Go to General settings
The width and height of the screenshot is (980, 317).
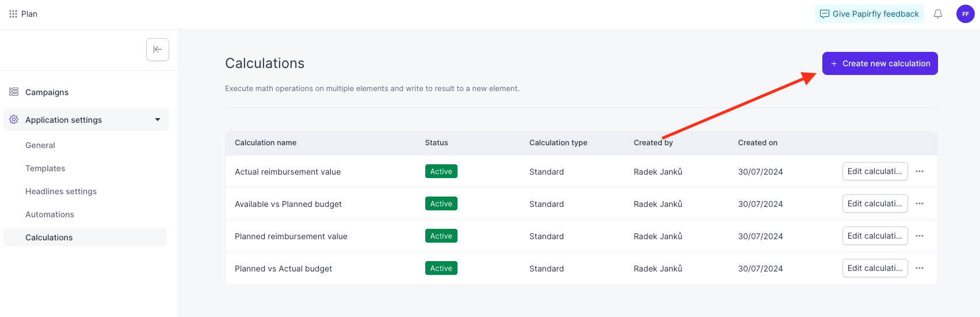click(40, 145)
